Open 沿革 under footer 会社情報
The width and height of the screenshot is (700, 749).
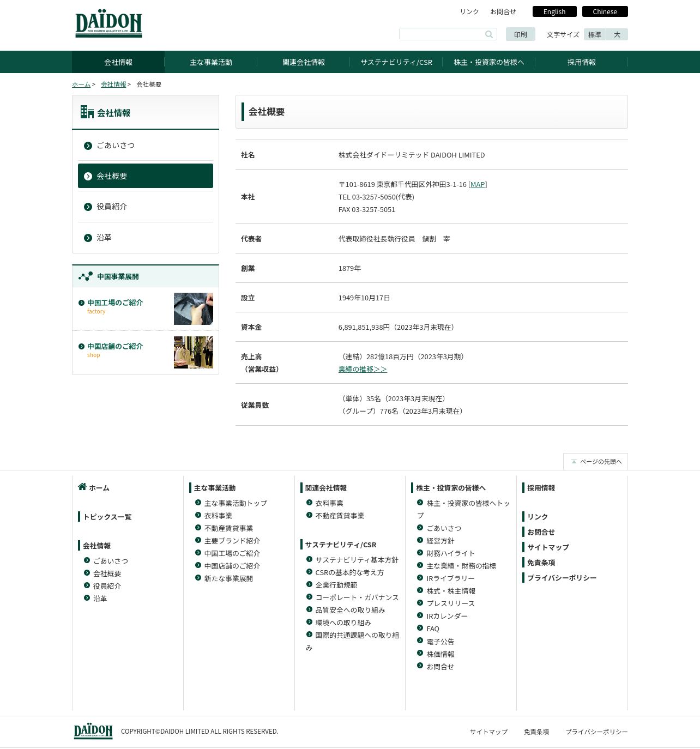click(x=100, y=599)
